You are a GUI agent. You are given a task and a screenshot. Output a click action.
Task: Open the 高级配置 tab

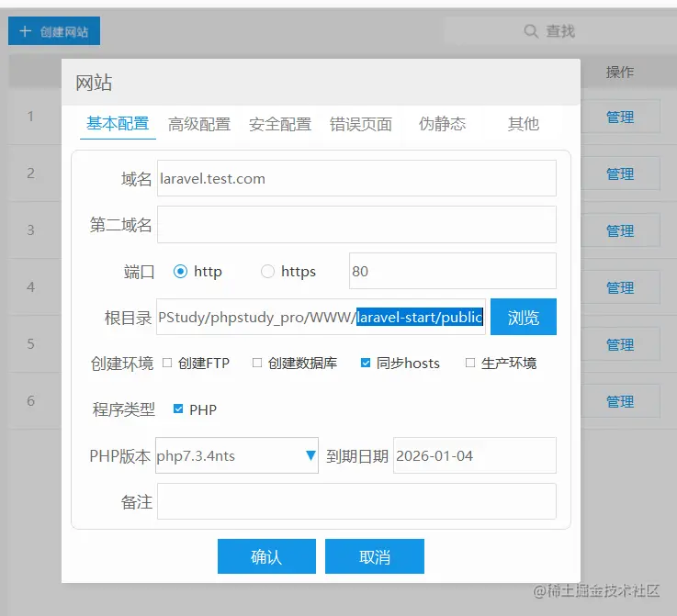click(199, 124)
